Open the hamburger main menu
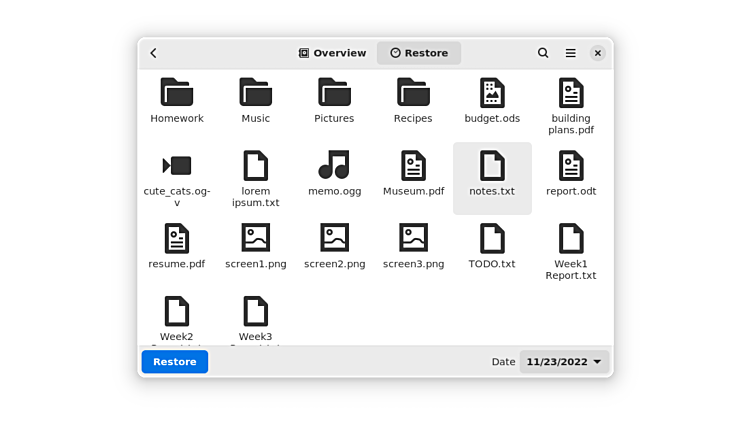The width and height of the screenshot is (752, 423). (570, 53)
